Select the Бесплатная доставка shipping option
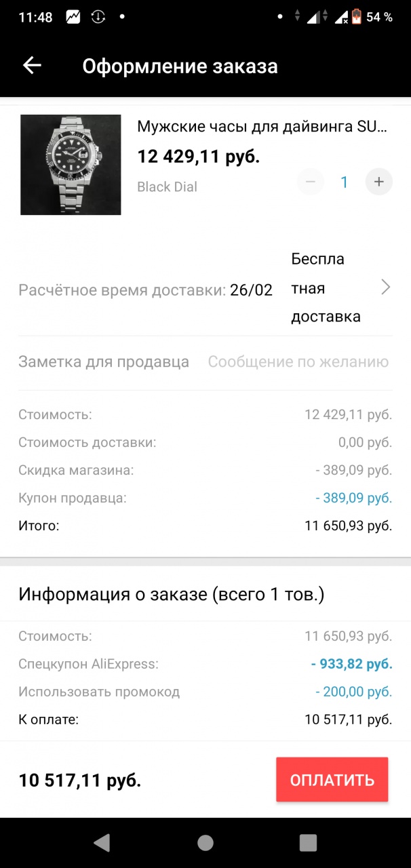This screenshot has height=868, width=411. point(326,288)
